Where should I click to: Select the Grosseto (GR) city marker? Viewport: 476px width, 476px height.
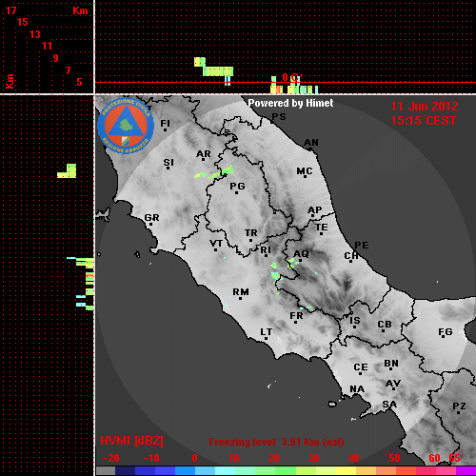(150, 225)
